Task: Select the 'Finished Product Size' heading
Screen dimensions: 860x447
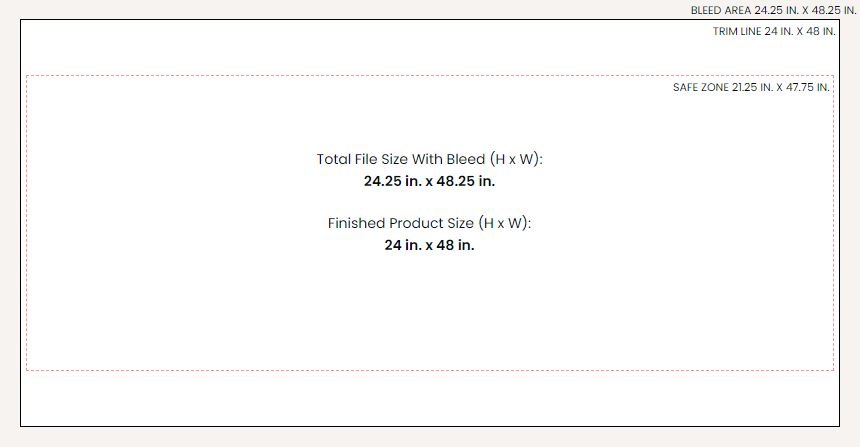Action: [429, 223]
